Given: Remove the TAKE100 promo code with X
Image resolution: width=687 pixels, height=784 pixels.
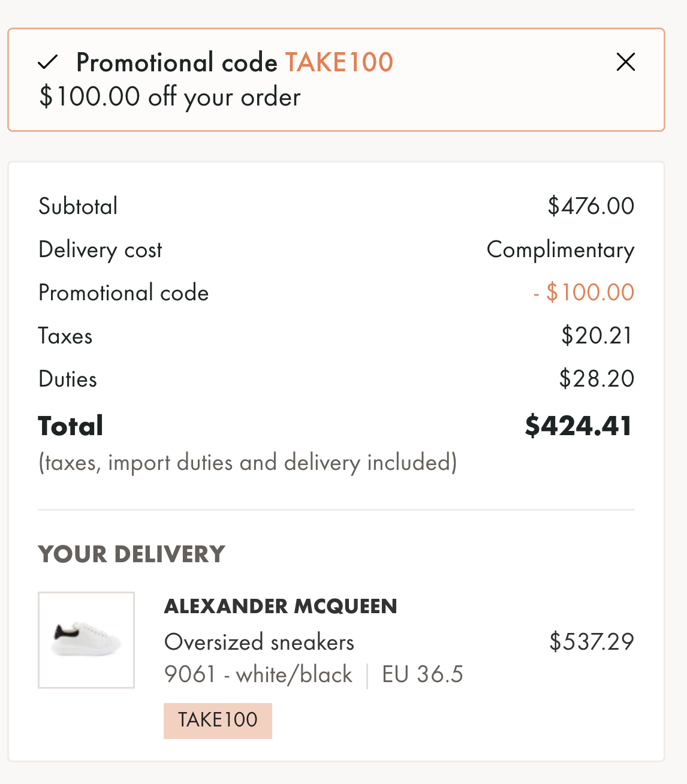Looking at the screenshot, I should point(625,62).
